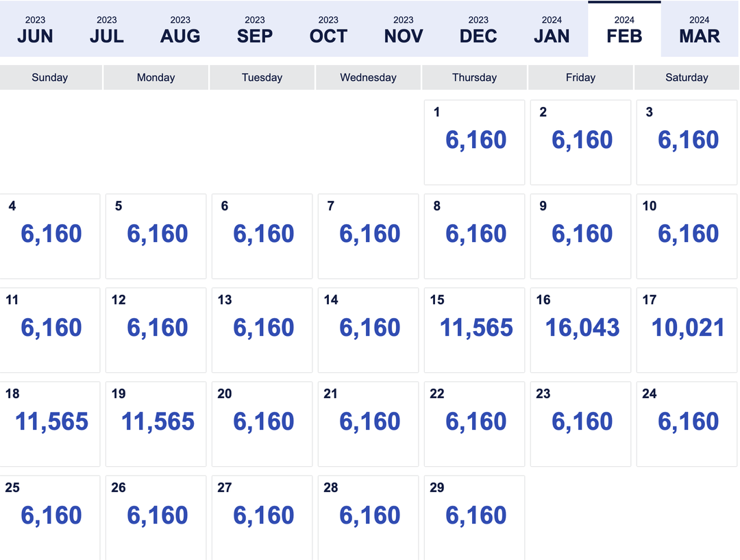View the SEP 2023 fare calendar
The image size is (740, 560).
pos(254,29)
